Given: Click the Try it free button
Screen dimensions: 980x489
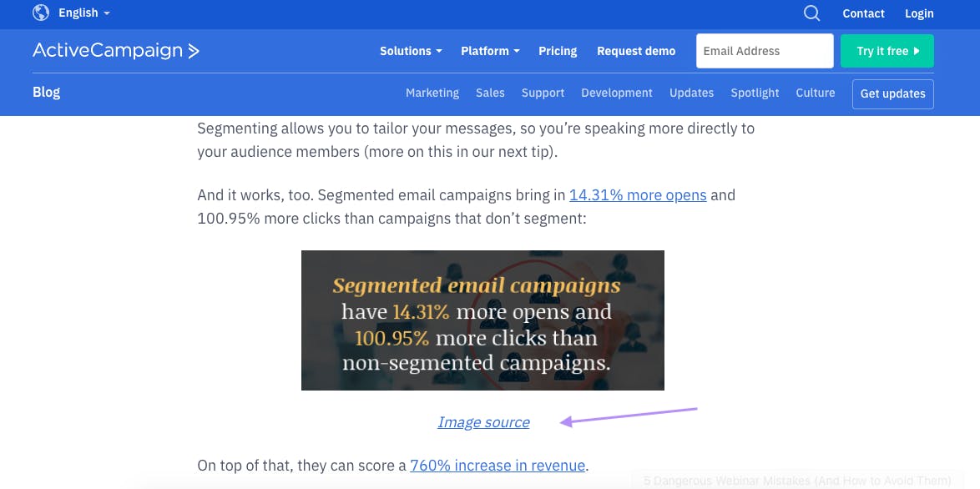Looking at the screenshot, I should [887, 51].
